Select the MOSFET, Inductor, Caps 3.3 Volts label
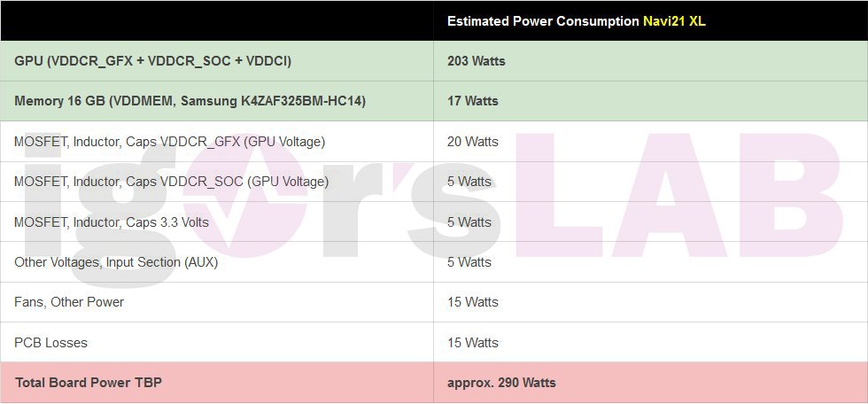 coord(112,222)
